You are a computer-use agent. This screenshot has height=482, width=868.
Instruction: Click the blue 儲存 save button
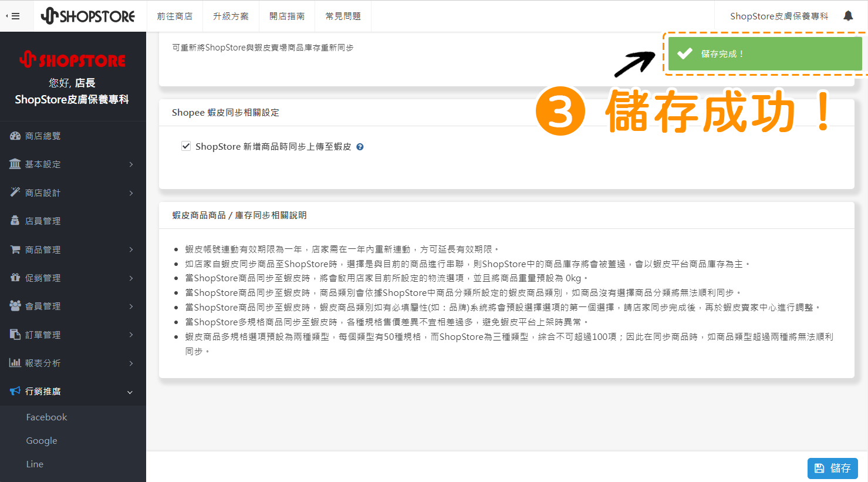pos(833,468)
